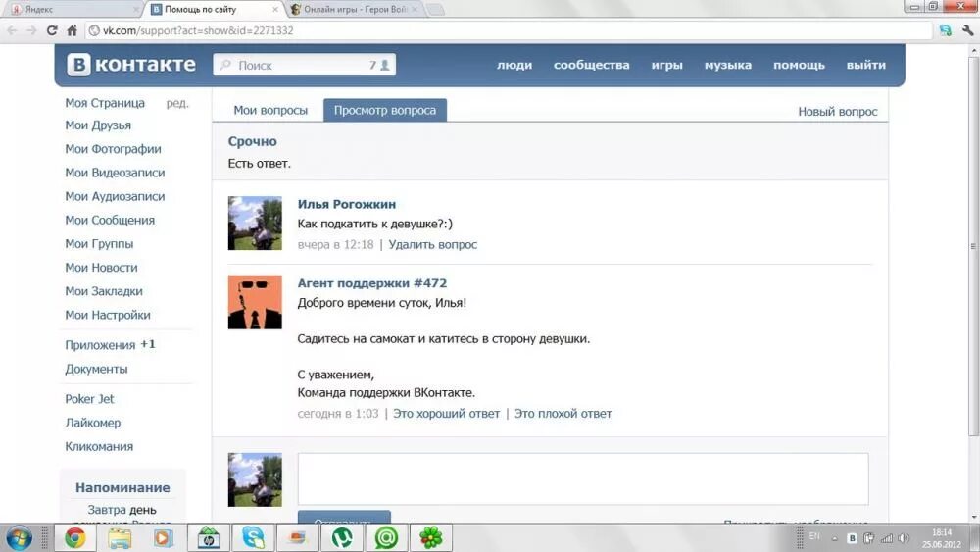
Task: Open the Chrome wrench settings menu
Action: [x=967, y=30]
